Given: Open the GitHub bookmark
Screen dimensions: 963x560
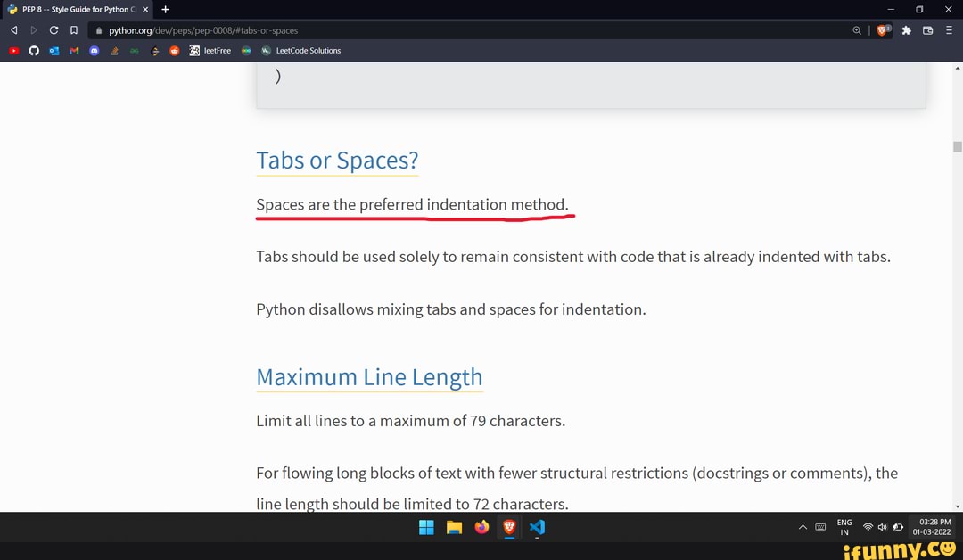Looking at the screenshot, I should pos(34,51).
